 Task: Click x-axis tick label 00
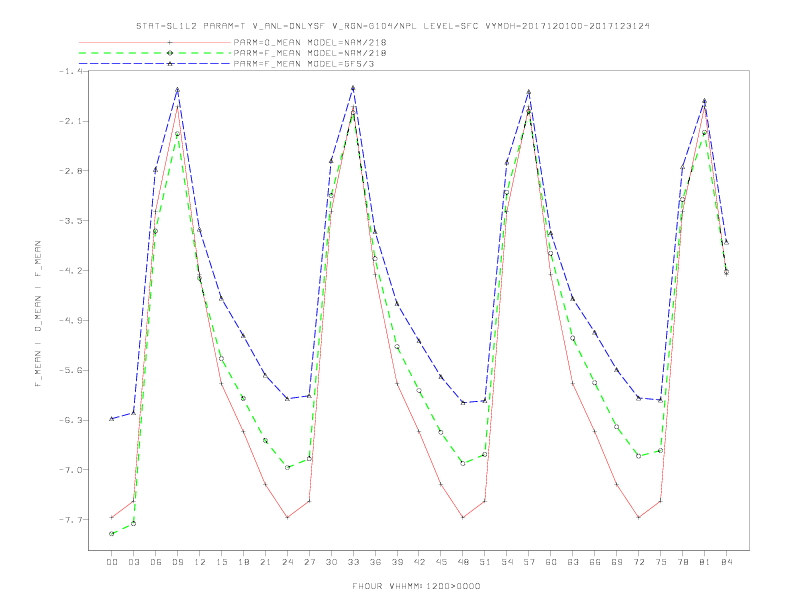[112, 562]
